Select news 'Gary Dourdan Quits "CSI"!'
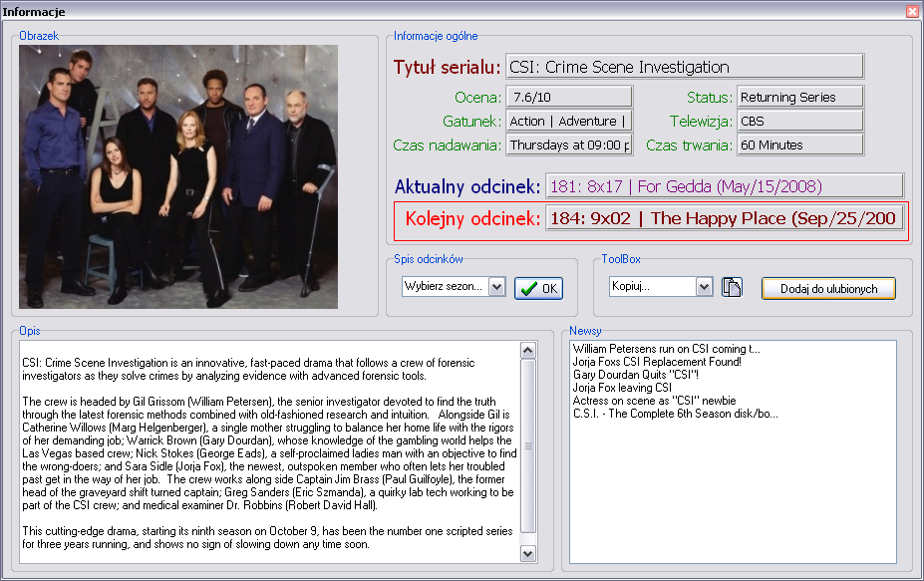This screenshot has width=924, height=581. [x=636, y=375]
